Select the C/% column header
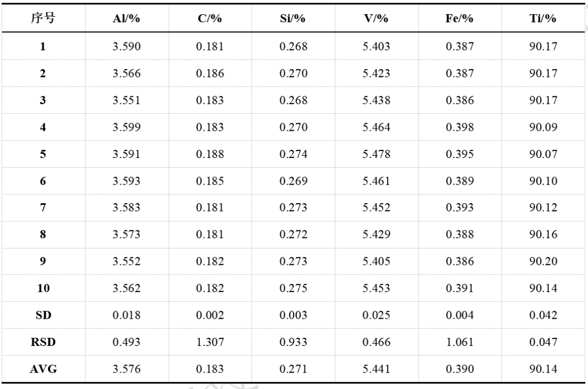Viewport: 588px width, 389px height. coord(210,19)
